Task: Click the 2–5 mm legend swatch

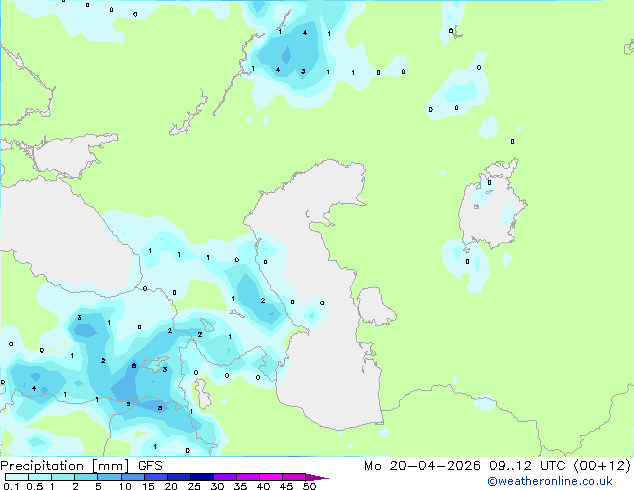Action: pyautogui.click(x=86, y=477)
